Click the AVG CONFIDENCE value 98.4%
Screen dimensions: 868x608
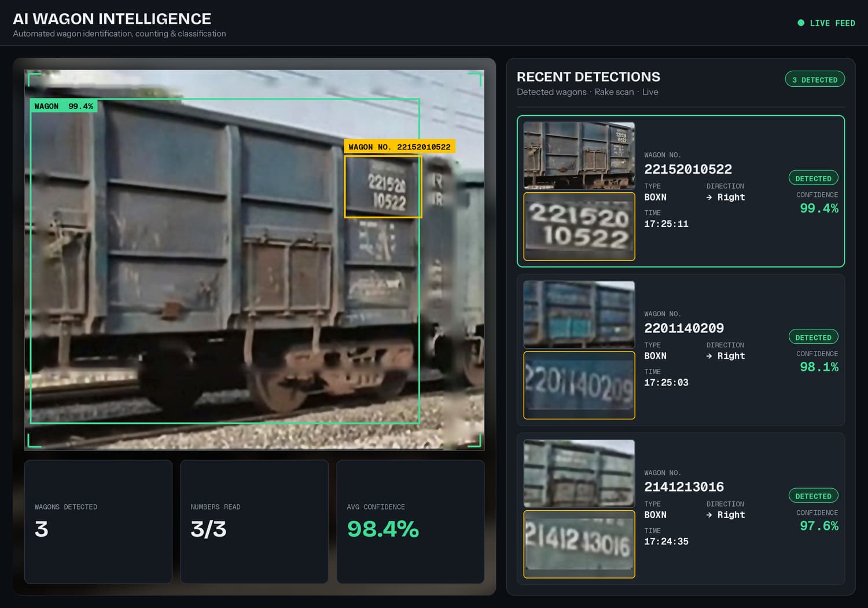pos(383,529)
